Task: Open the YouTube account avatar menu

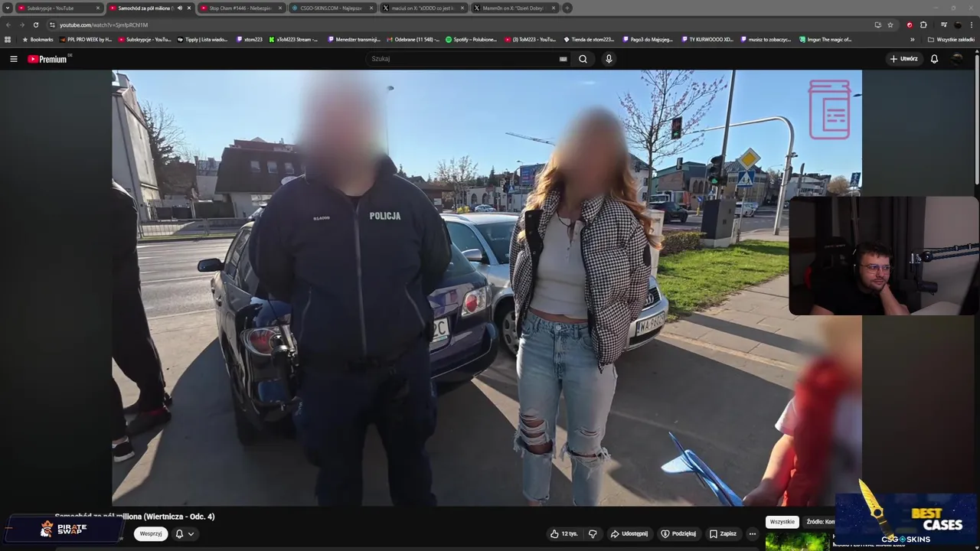Action: [957, 59]
